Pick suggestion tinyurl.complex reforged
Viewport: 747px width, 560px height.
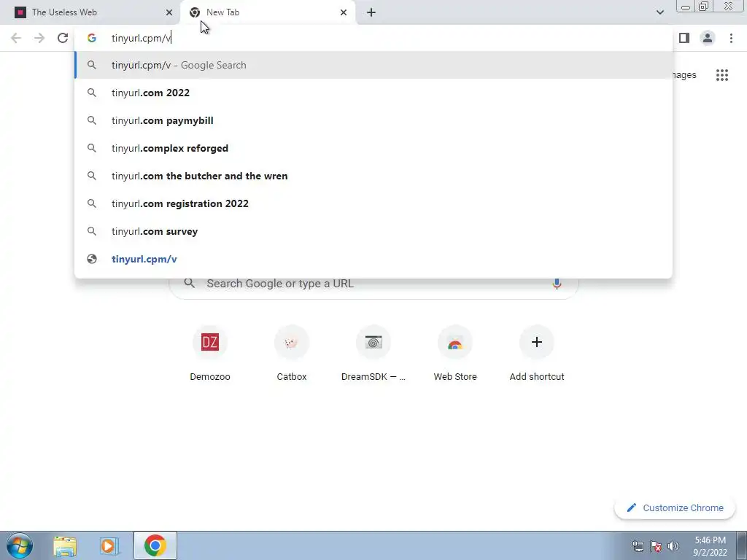[x=373, y=148]
